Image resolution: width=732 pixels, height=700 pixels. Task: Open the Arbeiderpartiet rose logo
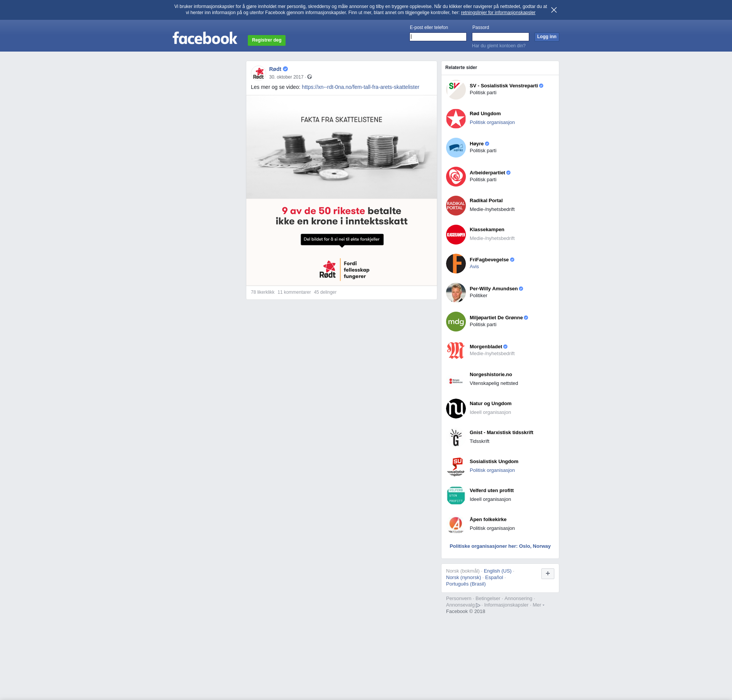[x=456, y=177]
